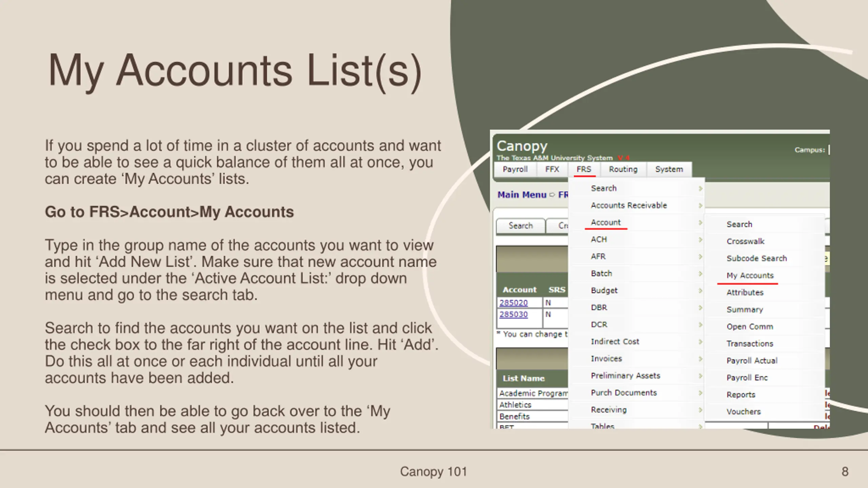
Task: Expand the AFR submenu
Action: [x=637, y=257]
